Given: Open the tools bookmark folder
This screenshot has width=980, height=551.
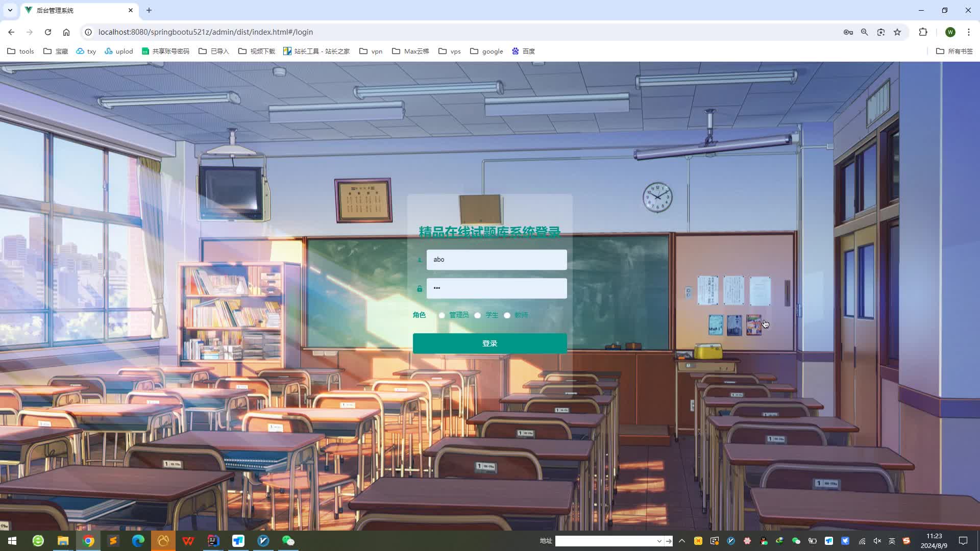Looking at the screenshot, I should (x=20, y=51).
